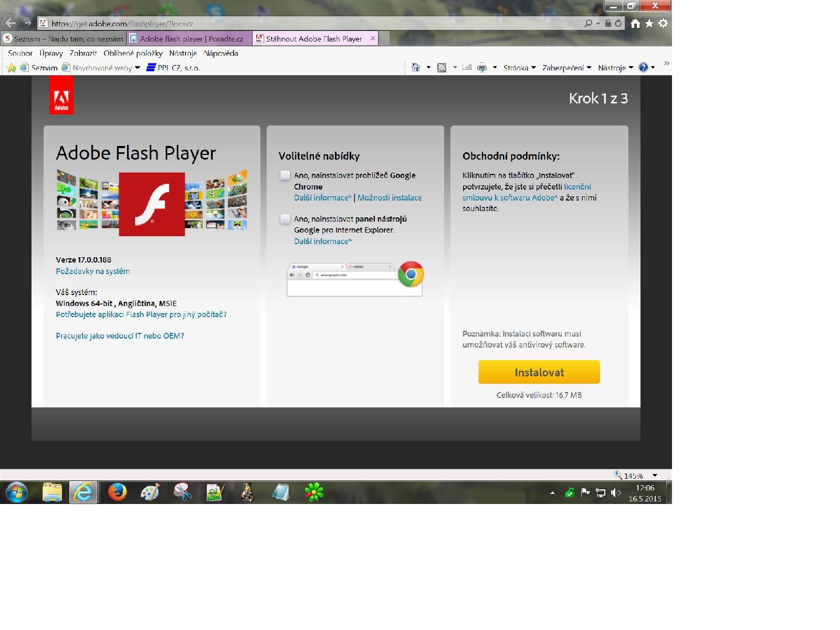Click the search magnifier in address bar

click(x=588, y=23)
